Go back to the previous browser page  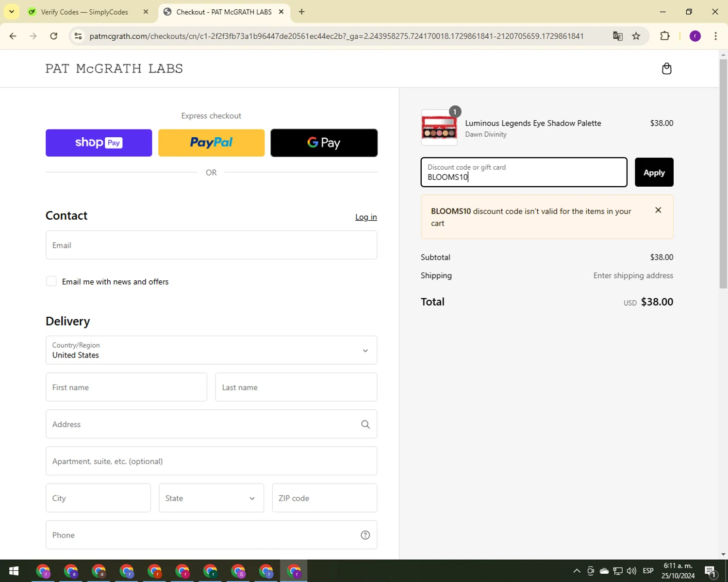[x=13, y=36]
